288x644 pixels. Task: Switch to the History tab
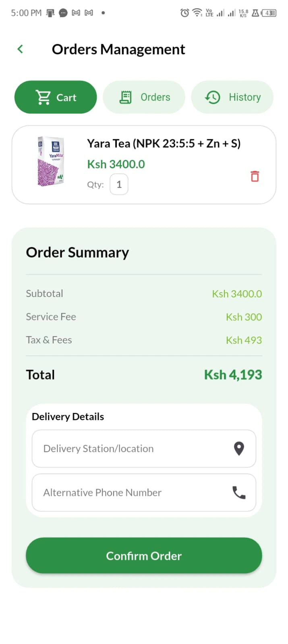(x=232, y=97)
